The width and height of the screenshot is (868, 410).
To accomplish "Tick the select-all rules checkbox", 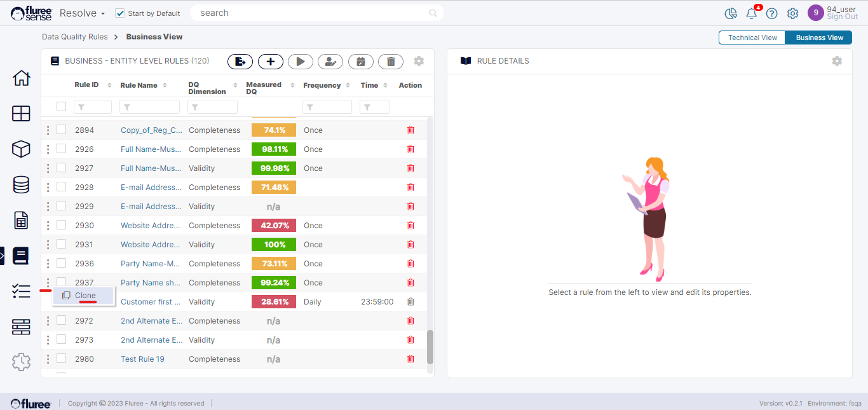I will point(61,107).
